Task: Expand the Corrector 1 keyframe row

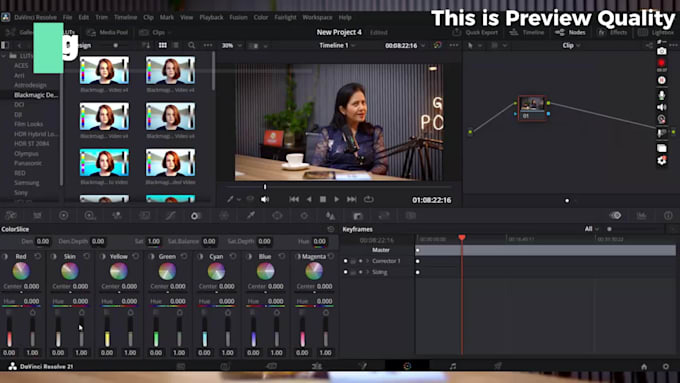Action: 368,261
